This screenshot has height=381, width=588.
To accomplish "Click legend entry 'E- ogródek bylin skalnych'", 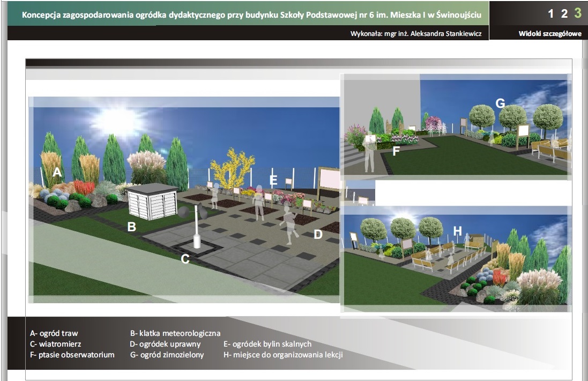I will (267, 344).
